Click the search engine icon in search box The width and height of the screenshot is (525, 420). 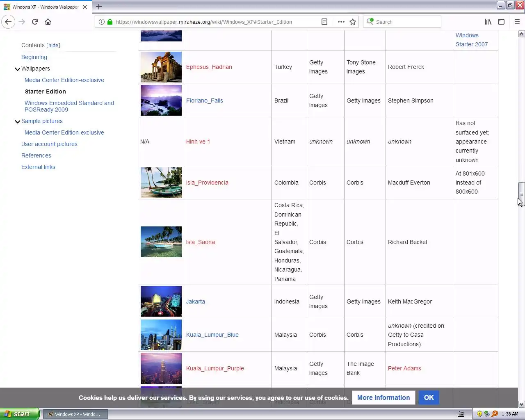(x=370, y=21)
